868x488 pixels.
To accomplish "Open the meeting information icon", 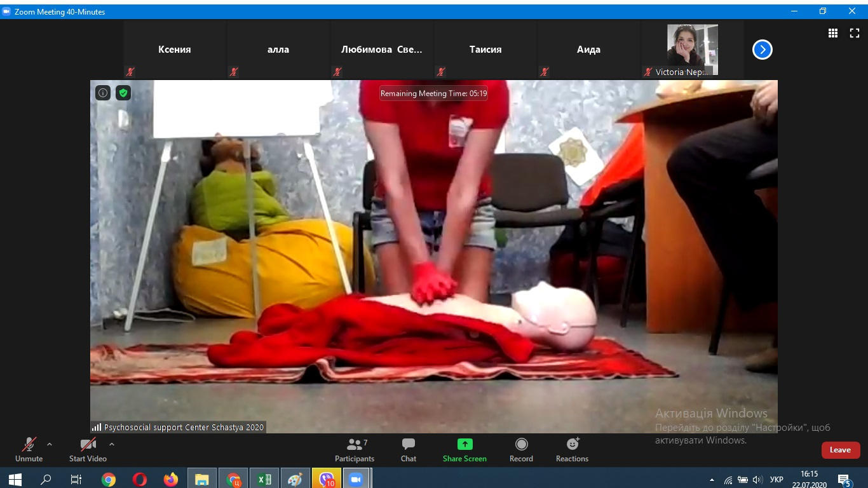I will (x=103, y=93).
